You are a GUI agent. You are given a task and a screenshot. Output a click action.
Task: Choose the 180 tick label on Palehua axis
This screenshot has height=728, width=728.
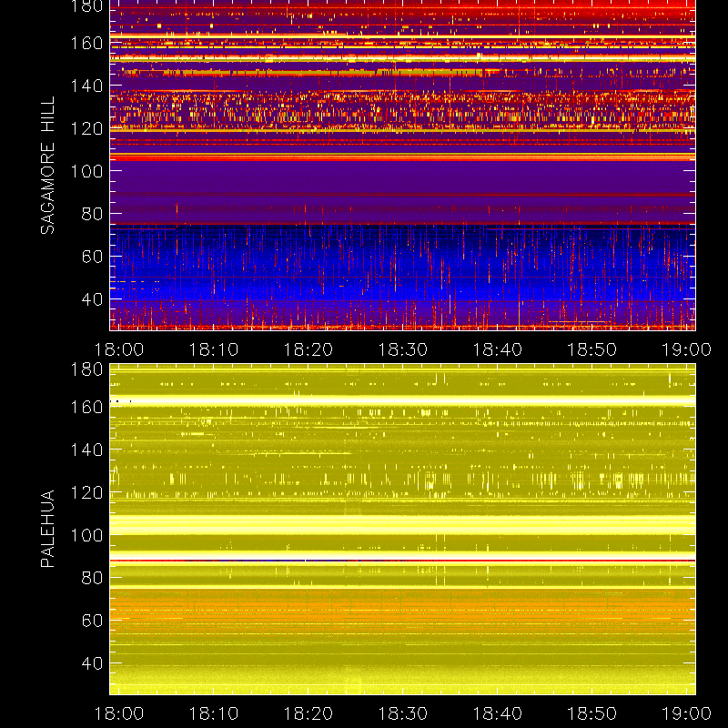86,369
